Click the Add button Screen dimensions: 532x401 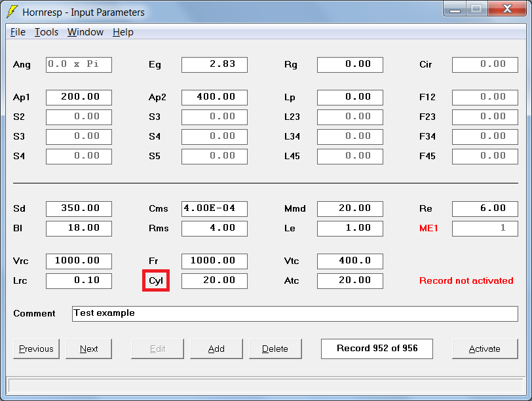216,349
